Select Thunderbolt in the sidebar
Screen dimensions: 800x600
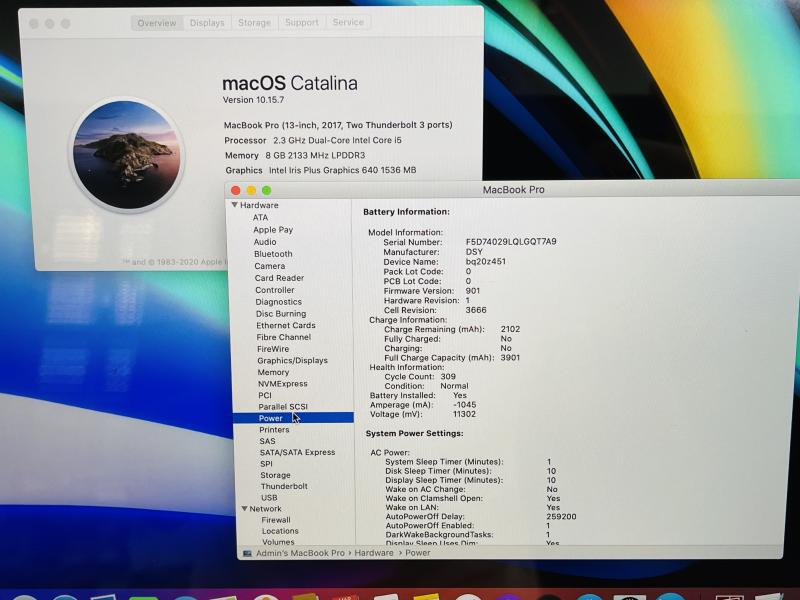pos(284,486)
